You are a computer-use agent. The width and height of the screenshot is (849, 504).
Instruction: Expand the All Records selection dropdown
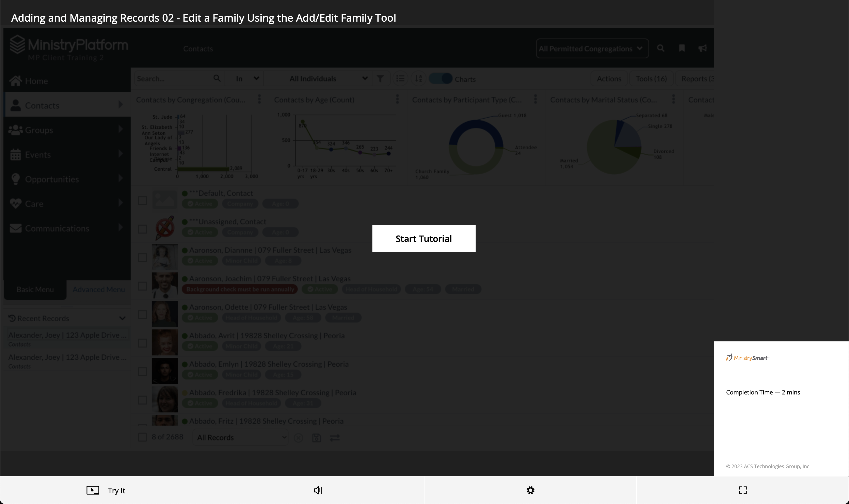(x=241, y=437)
